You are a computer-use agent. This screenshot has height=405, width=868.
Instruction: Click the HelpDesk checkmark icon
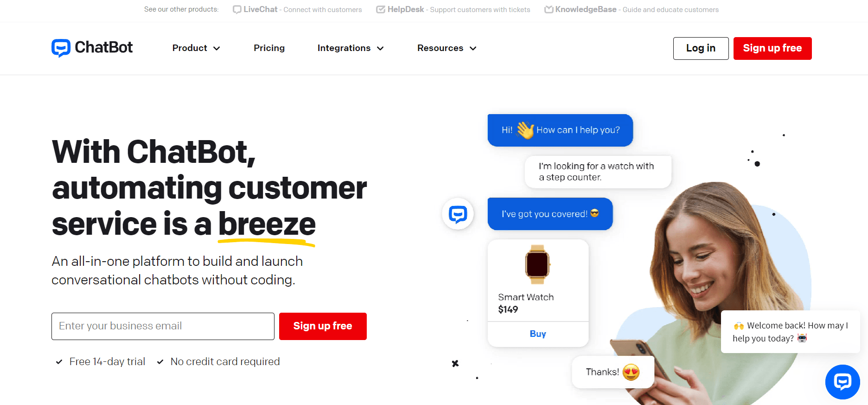(380, 9)
